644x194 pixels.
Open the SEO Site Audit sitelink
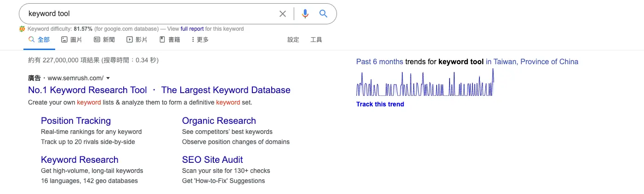212,160
